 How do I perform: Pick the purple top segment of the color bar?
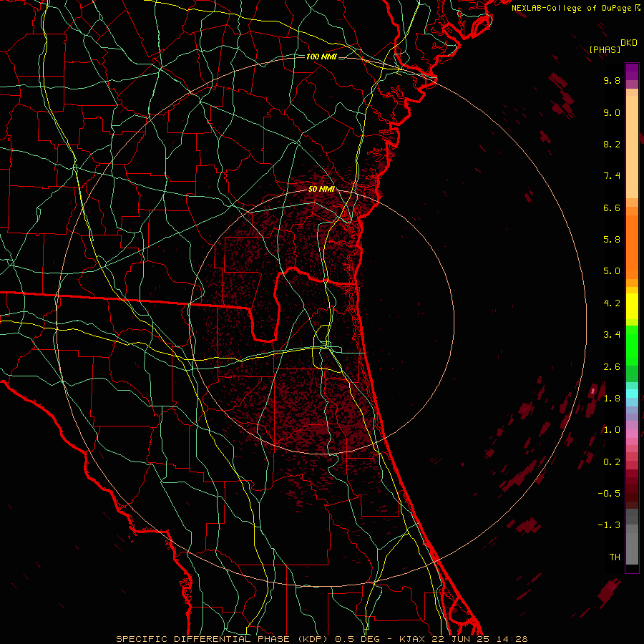632,72
